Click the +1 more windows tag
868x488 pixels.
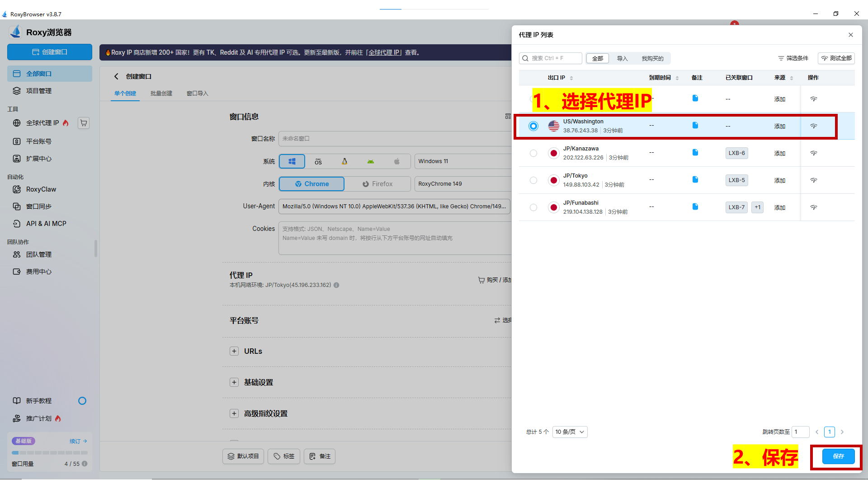click(757, 207)
